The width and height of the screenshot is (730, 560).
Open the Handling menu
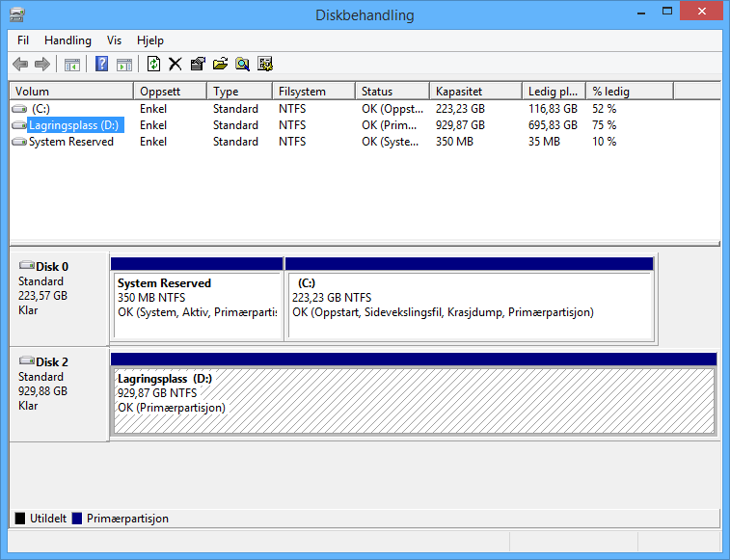[x=68, y=40]
